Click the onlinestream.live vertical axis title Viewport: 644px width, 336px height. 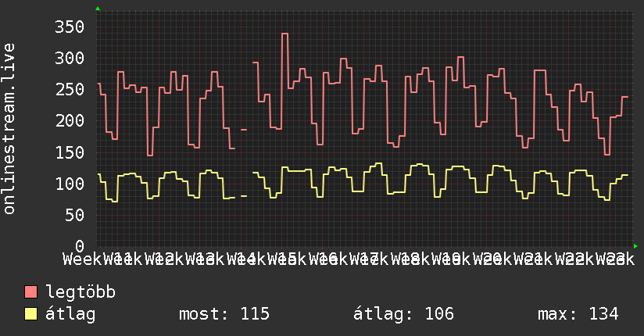click(9, 129)
